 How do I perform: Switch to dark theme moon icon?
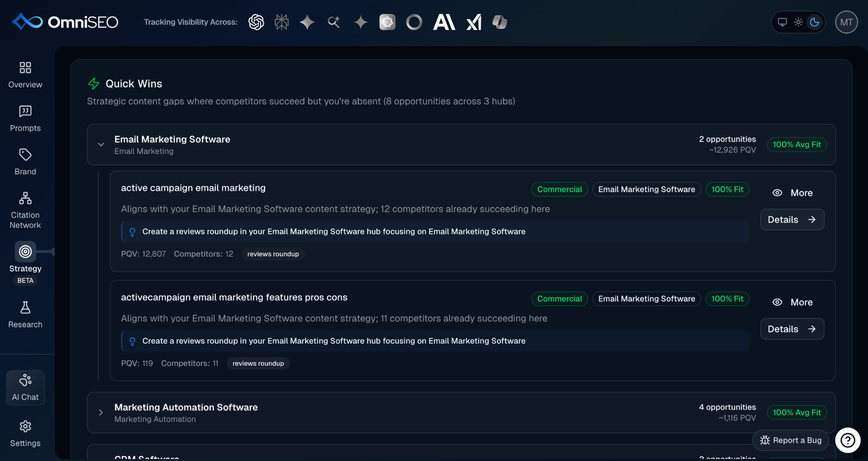tap(815, 22)
